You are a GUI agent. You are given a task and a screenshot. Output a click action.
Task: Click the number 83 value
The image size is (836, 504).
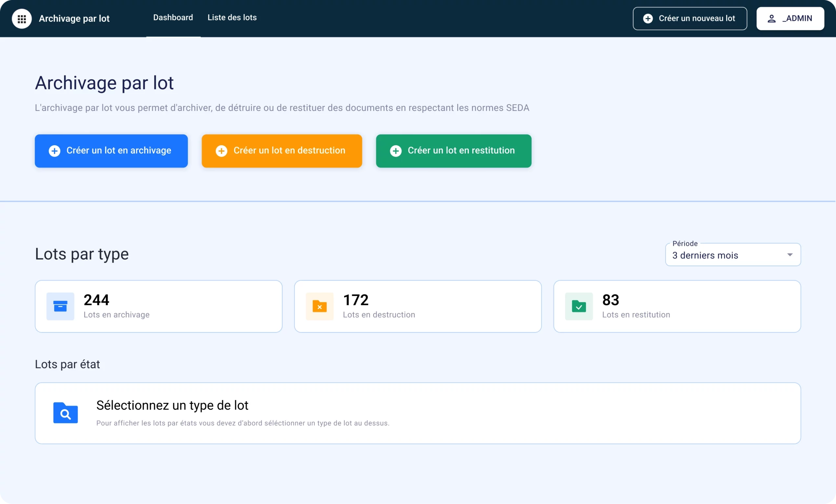pos(611,300)
